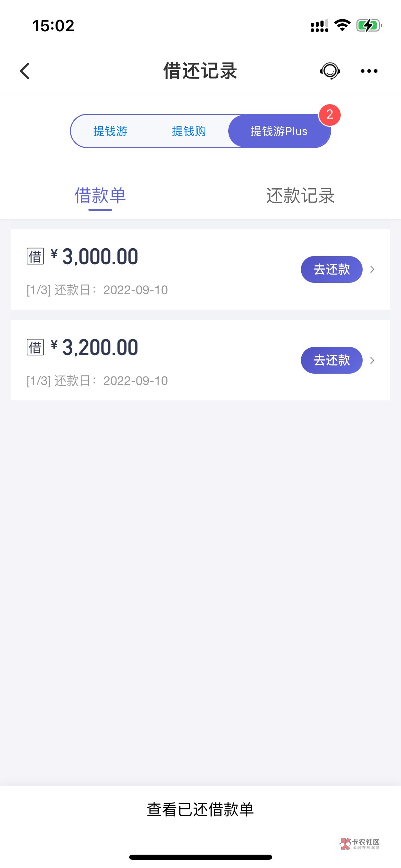Open the 借款单 tab

(x=100, y=196)
